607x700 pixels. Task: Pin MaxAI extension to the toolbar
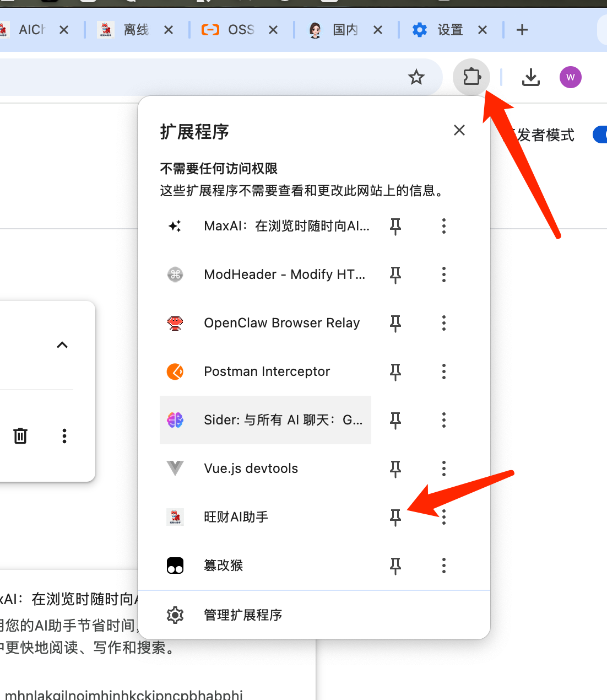pos(395,226)
